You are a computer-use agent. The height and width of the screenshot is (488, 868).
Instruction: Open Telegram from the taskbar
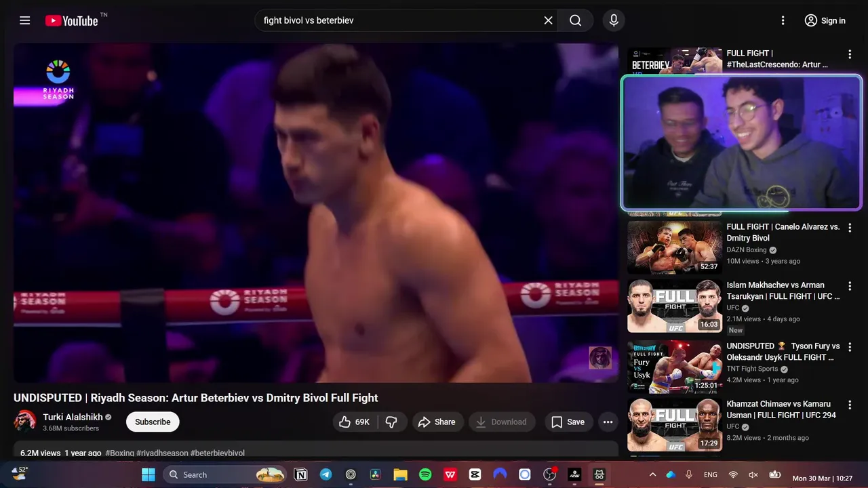(x=325, y=474)
